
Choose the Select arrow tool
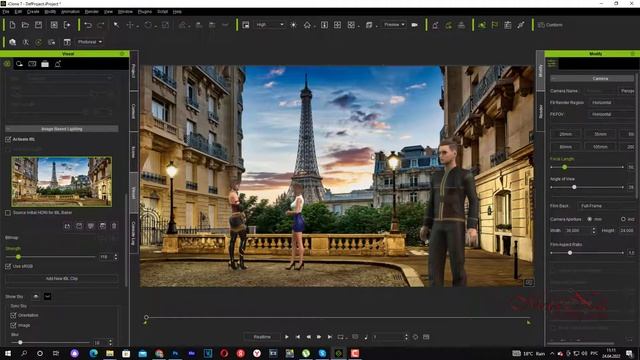click(116, 25)
